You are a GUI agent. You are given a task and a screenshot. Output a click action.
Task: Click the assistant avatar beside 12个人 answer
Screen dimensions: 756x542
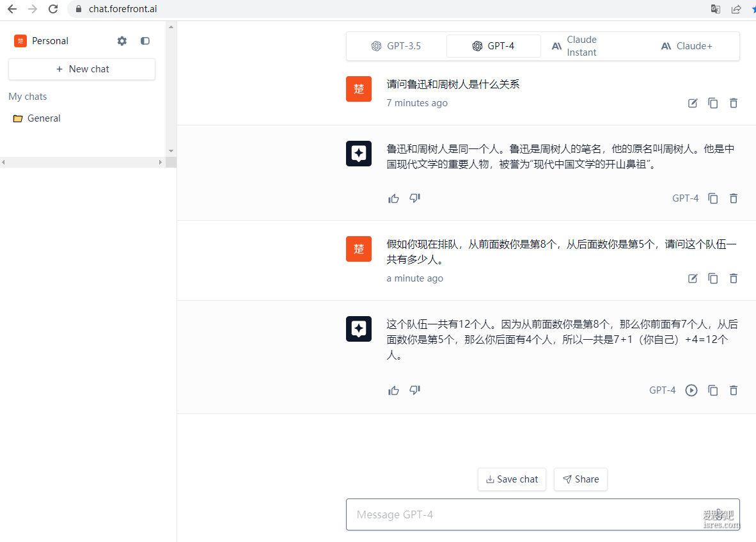359,329
